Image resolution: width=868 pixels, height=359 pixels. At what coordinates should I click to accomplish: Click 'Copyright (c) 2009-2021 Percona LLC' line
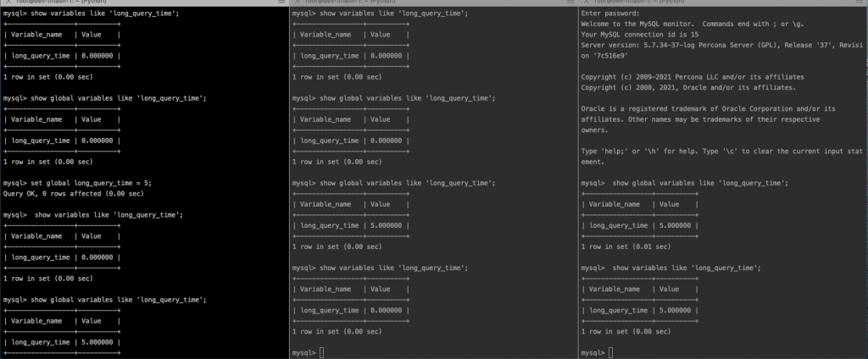click(692, 77)
